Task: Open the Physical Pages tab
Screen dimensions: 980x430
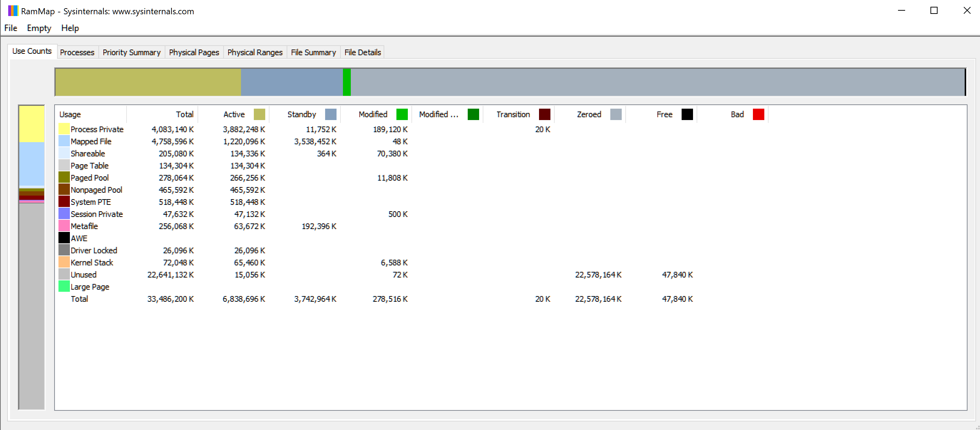Action: (x=194, y=52)
